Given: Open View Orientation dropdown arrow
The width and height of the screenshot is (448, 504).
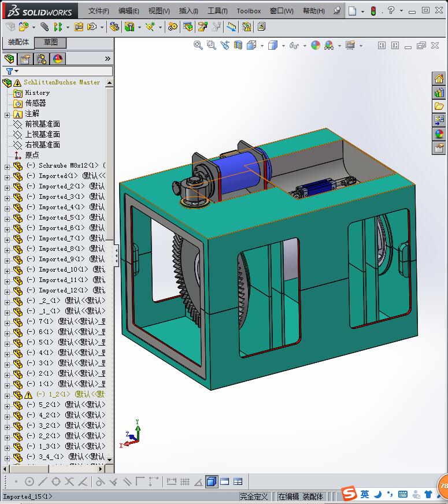Looking at the screenshot, I should tap(262, 46).
